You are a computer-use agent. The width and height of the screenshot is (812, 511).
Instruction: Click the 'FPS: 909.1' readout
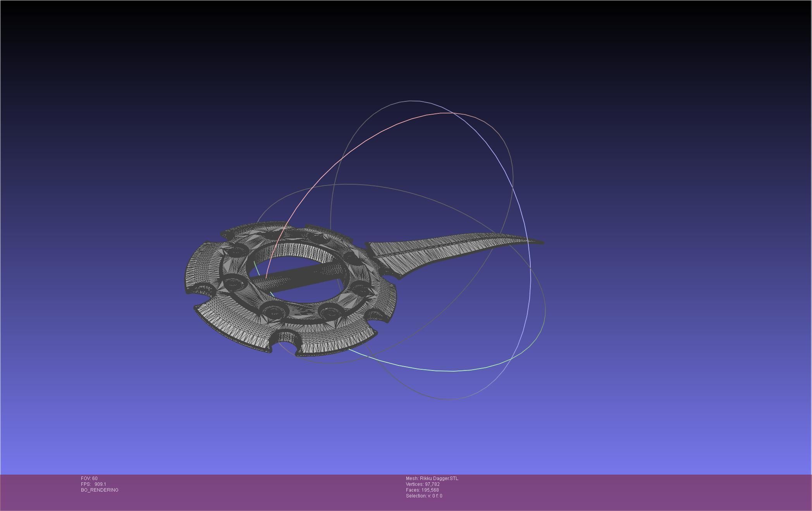click(x=93, y=484)
